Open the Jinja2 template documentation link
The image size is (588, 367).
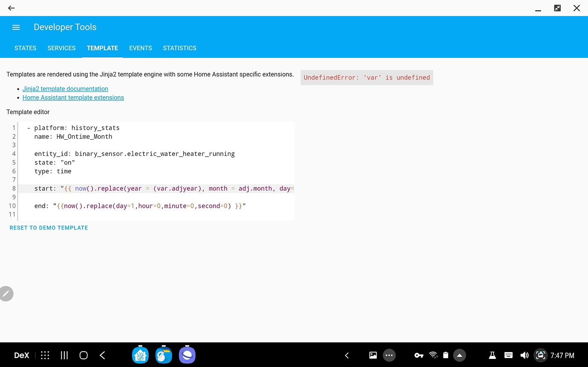click(x=65, y=89)
